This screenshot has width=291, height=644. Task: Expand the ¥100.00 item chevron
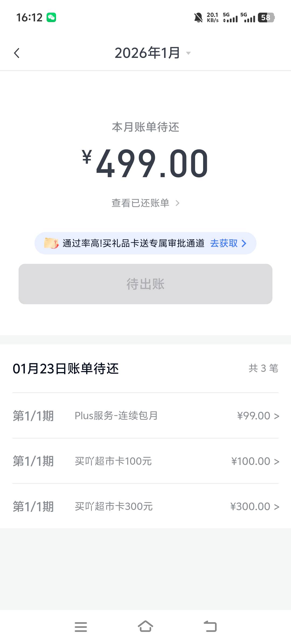[277, 462]
